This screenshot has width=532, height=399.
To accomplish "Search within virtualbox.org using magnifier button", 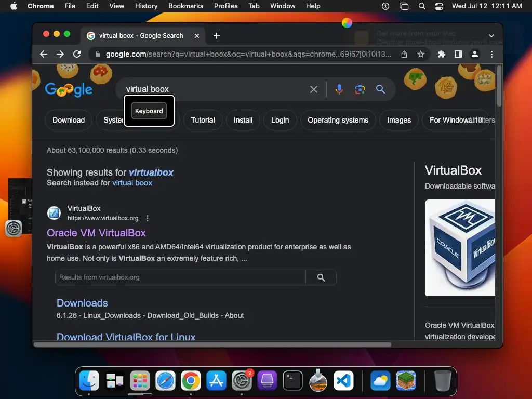I will [321, 277].
